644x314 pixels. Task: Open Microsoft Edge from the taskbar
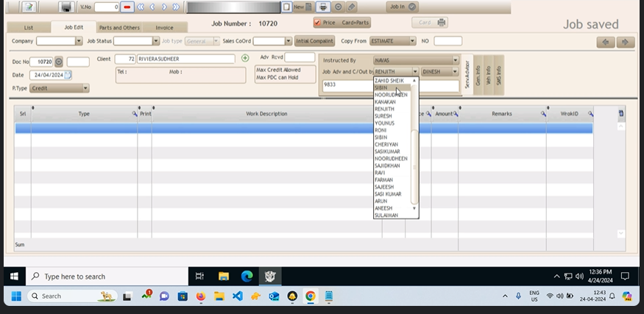tap(247, 276)
